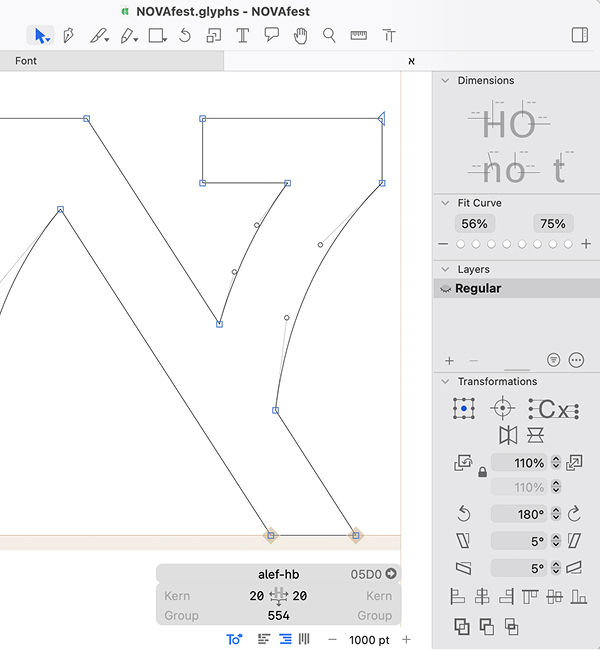This screenshot has height=650, width=600.
Task: Click the 75% Fit Curve field
Action: [x=553, y=224]
